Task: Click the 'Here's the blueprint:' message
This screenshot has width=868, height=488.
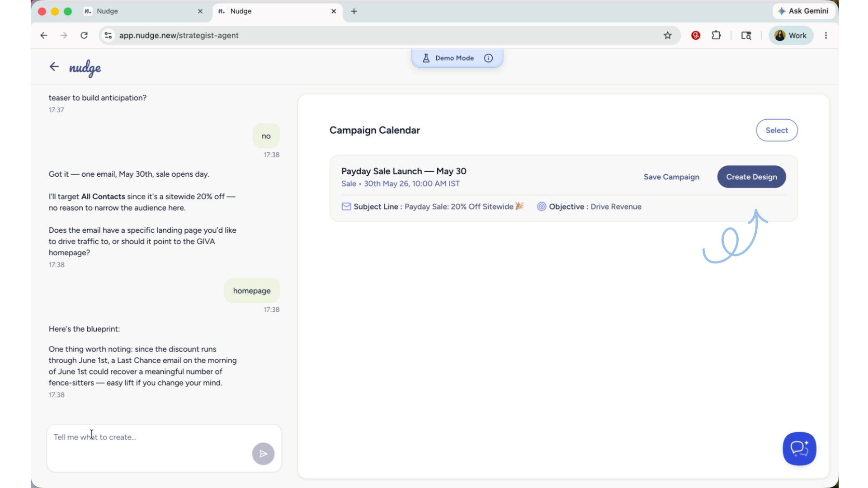Action: [x=84, y=329]
